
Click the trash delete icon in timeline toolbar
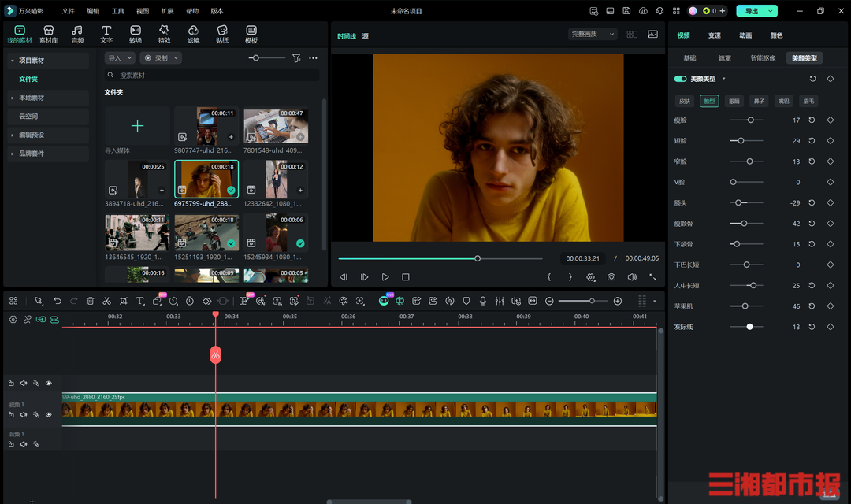(x=90, y=301)
